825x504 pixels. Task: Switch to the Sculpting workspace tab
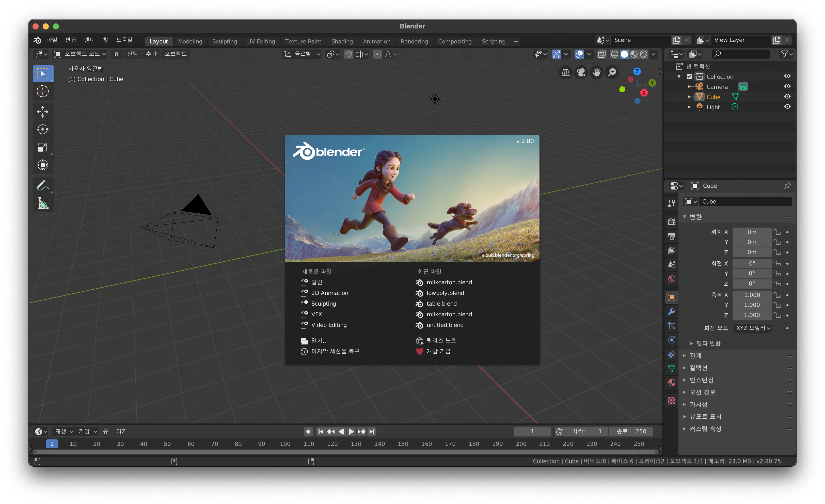224,41
